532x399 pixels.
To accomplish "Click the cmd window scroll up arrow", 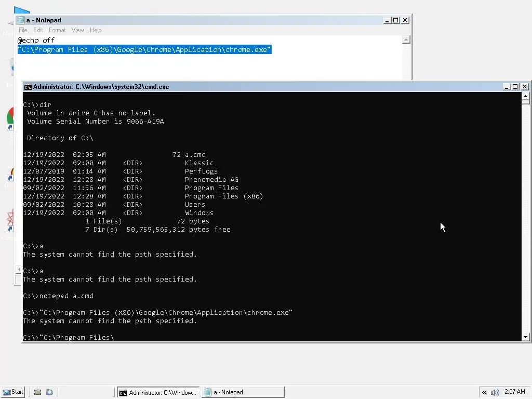I will click(526, 96).
